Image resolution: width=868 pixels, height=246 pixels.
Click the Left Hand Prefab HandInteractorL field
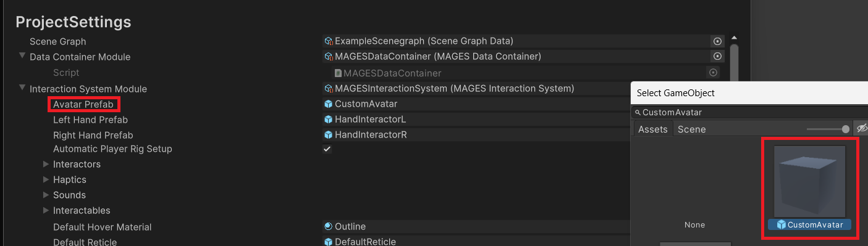477,120
